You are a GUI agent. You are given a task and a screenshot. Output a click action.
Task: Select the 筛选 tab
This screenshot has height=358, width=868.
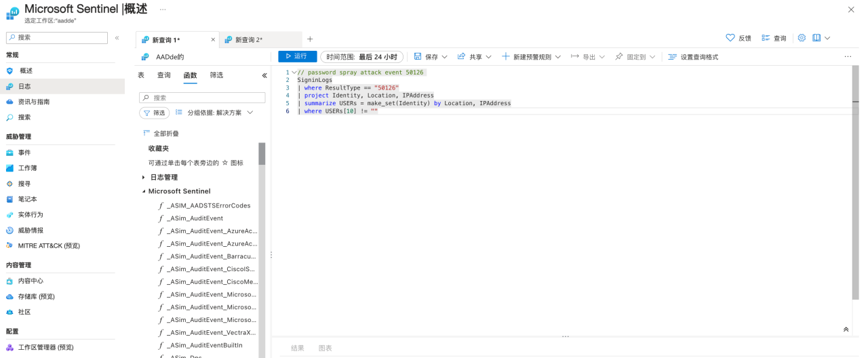pos(216,75)
